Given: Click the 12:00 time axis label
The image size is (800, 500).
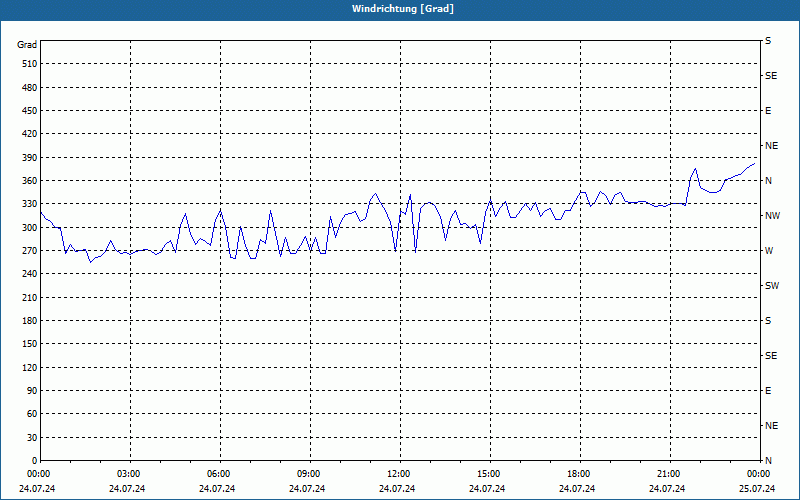Looking at the screenshot, I should point(398,474).
